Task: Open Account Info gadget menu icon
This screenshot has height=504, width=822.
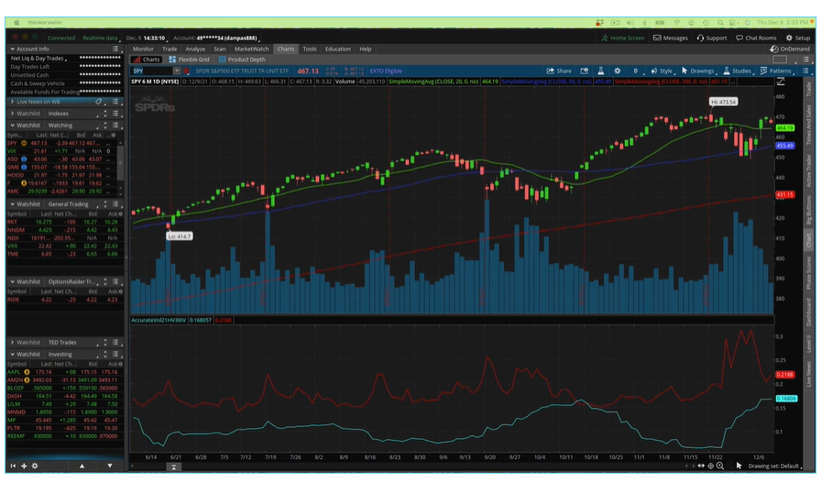Action: click(x=115, y=49)
